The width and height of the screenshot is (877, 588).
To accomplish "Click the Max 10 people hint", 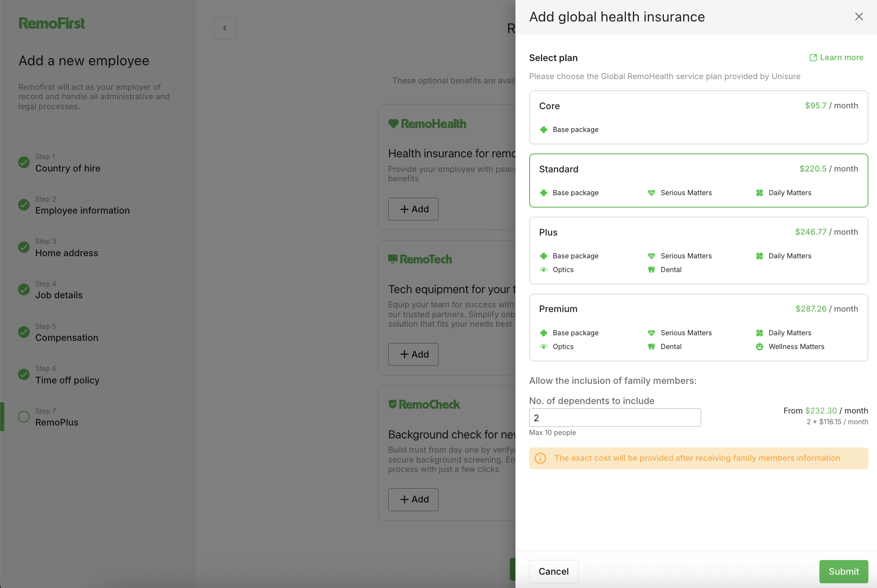I will [x=552, y=432].
